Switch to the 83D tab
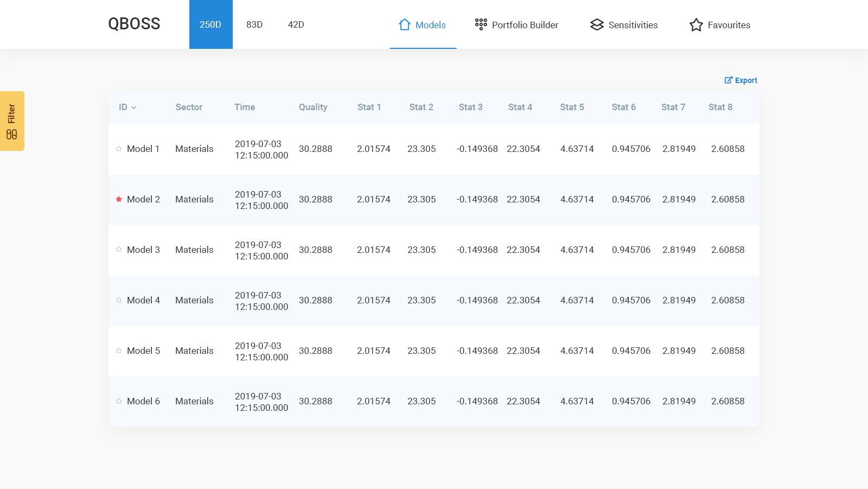Screen dimensions: 868x489 click(254, 24)
